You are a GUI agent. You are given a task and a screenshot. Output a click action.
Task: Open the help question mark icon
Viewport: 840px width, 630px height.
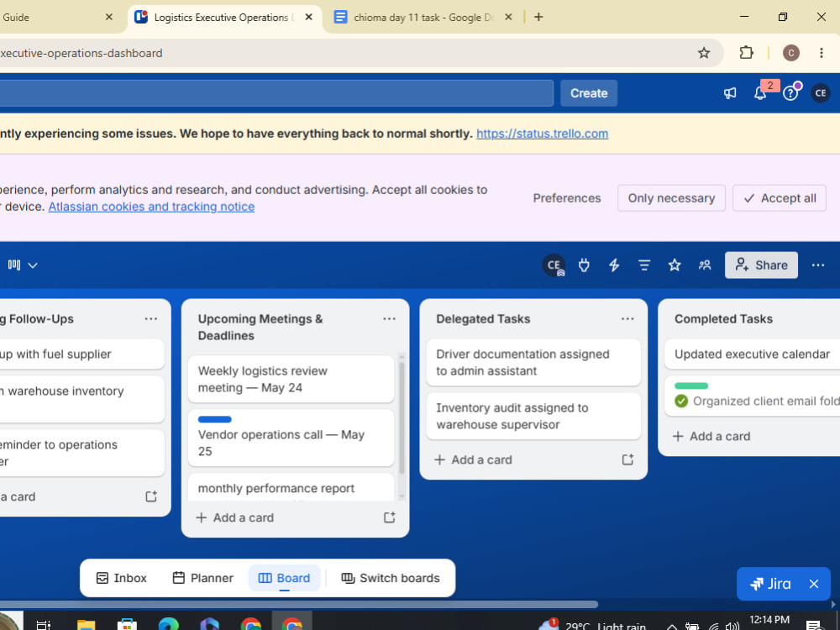[x=790, y=93]
